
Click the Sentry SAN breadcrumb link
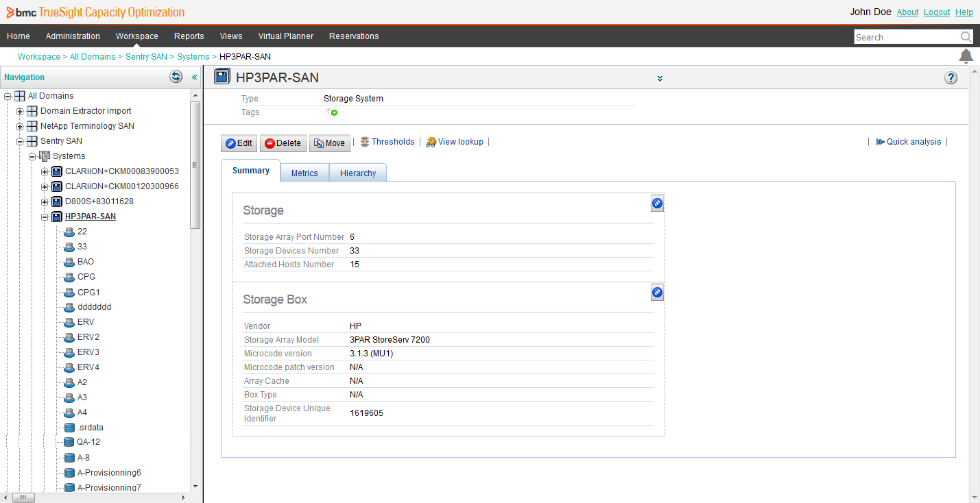point(147,57)
